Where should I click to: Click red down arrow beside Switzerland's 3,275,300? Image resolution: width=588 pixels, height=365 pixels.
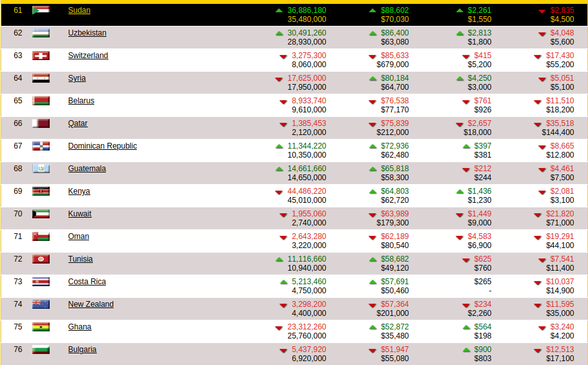(x=283, y=57)
